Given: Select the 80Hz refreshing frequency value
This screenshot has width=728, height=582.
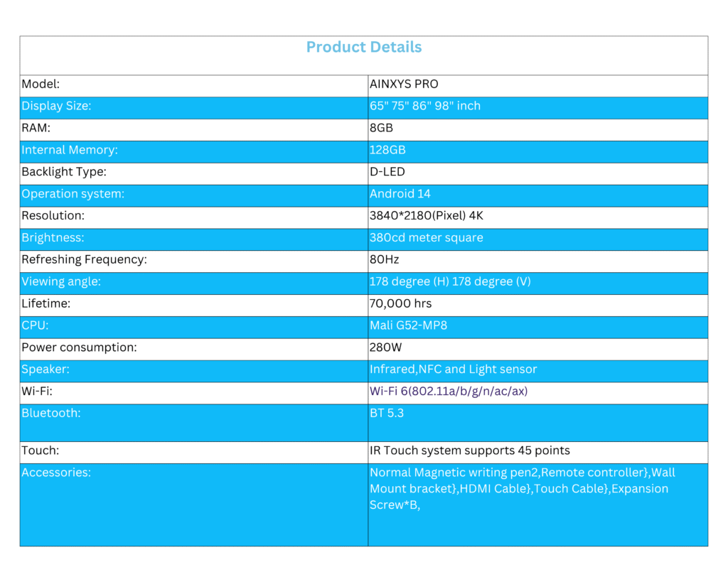Looking at the screenshot, I should 384,259.
